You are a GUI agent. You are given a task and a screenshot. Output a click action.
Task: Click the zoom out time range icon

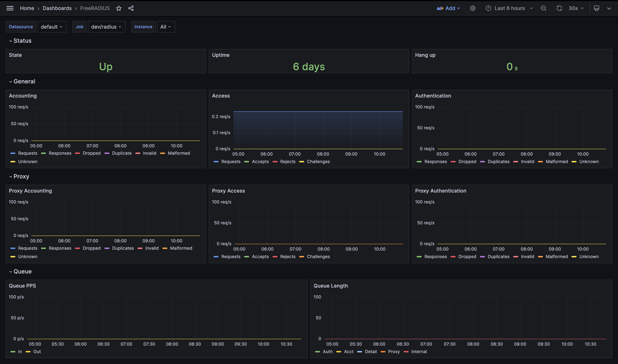(x=543, y=8)
